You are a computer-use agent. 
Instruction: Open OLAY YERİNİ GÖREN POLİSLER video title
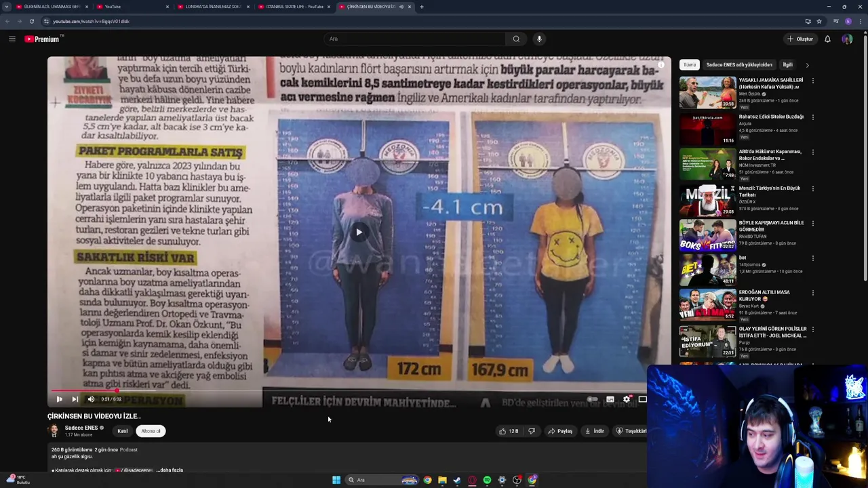coord(773,332)
